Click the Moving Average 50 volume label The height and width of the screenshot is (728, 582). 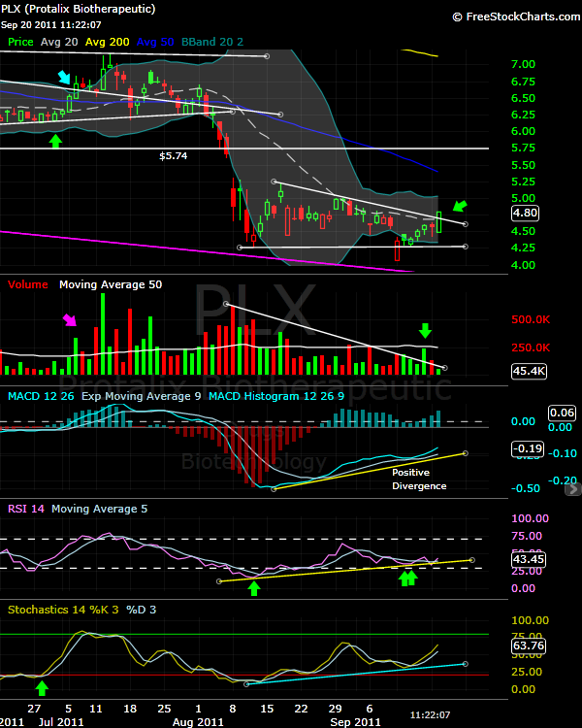tap(111, 284)
